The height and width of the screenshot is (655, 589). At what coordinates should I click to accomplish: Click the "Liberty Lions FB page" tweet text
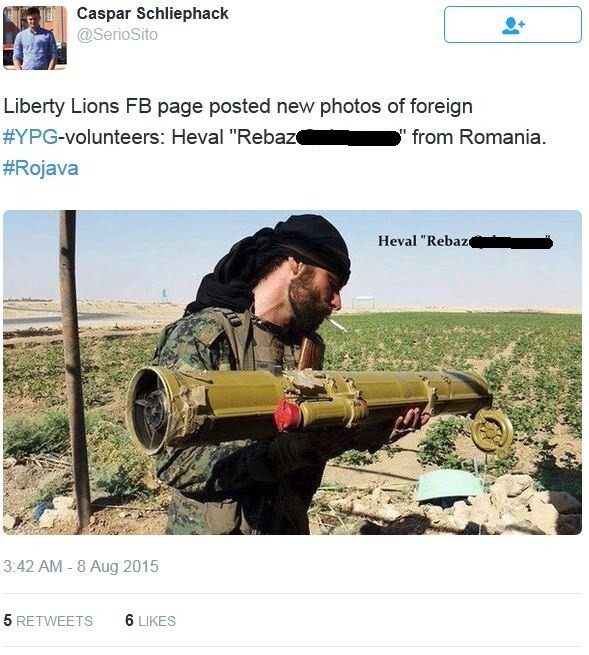238,106
